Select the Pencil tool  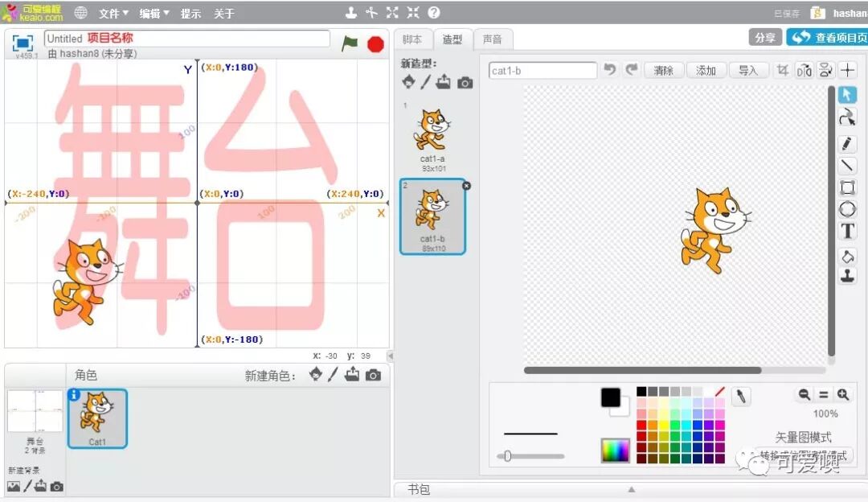tap(847, 143)
